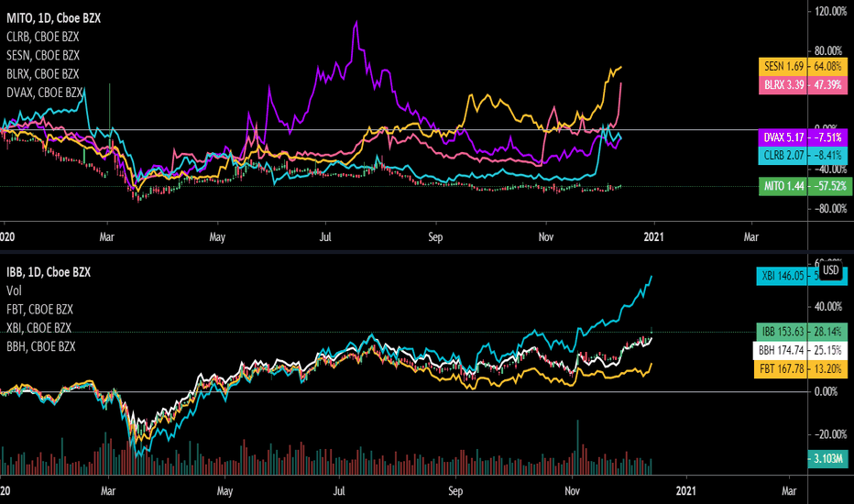This screenshot has width=854, height=504.
Task: Click the BBH 174.74 price label
Action: coord(781,350)
